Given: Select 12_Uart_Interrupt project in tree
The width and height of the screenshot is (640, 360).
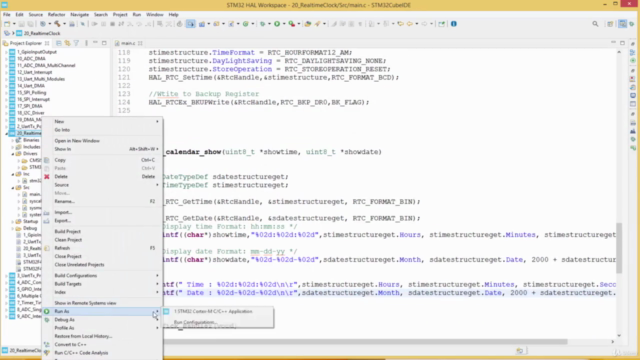Looking at the screenshot, I should (x=34, y=72).
